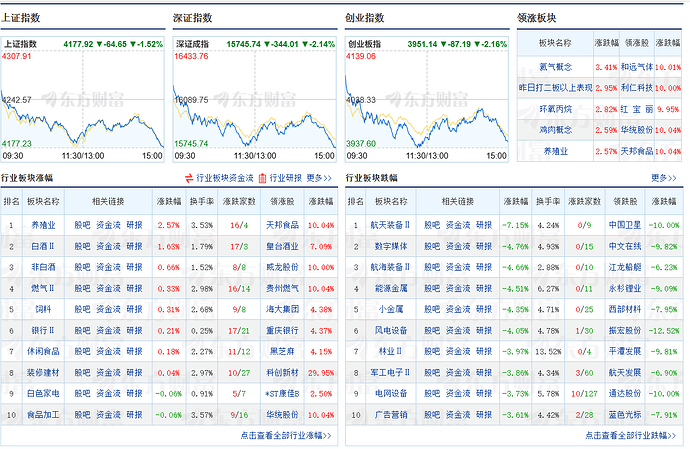Open 科创新材 leading stock link
690x449 pixels.
pyautogui.click(x=282, y=372)
